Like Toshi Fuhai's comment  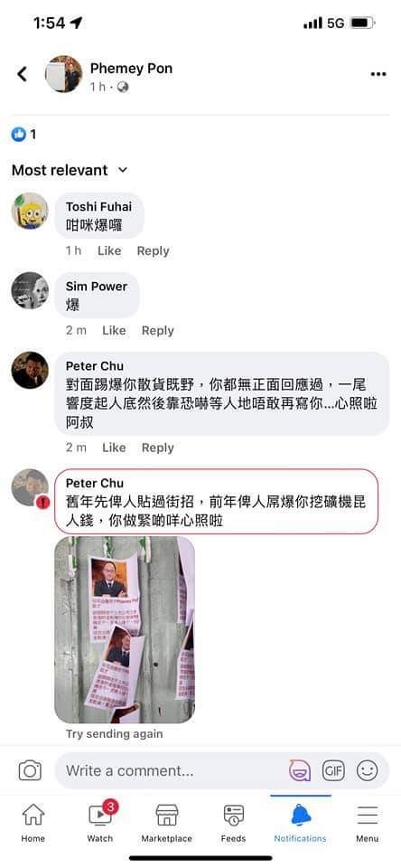tap(109, 250)
